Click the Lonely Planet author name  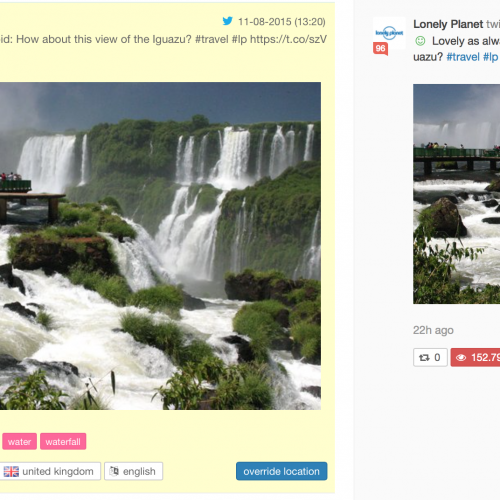pyautogui.click(x=448, y=24)
